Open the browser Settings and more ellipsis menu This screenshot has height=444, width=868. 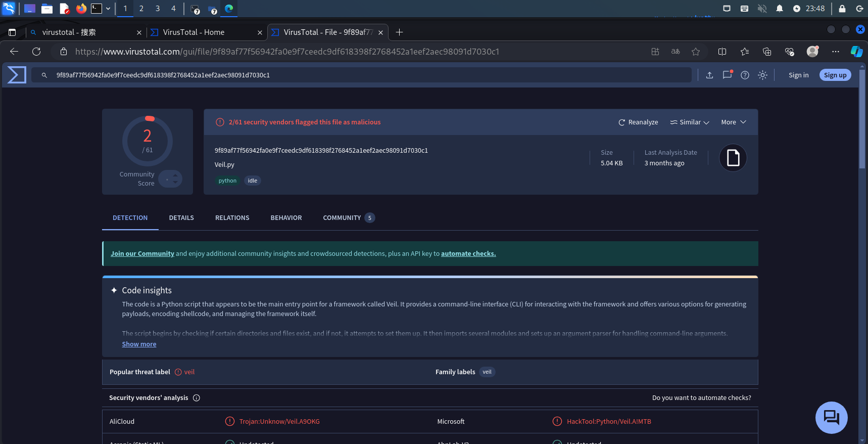836,52
